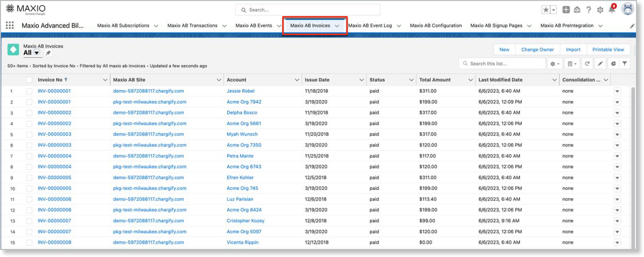Image resolution: width=644 pixels, height=257 pixels.
Task: Click the Maxio AB Invoices object icon
Action: tap(14, 49)
